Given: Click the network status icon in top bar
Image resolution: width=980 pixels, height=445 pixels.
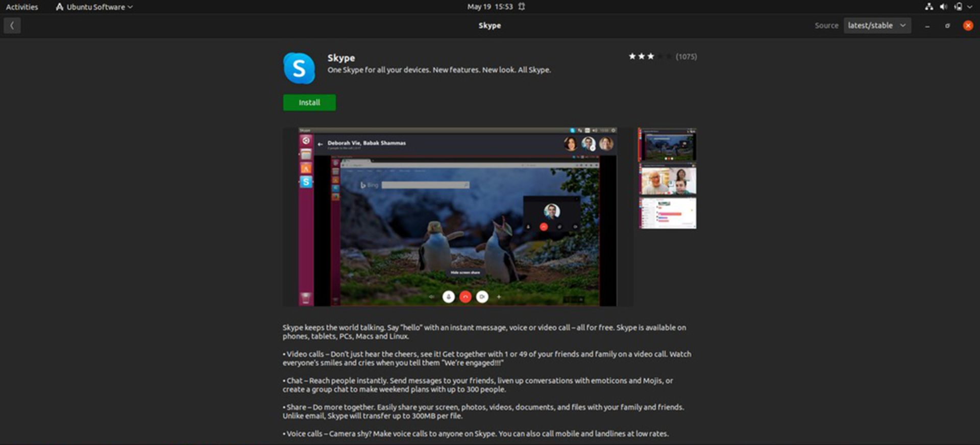Looking at the screenshot, I should [929, 7].
